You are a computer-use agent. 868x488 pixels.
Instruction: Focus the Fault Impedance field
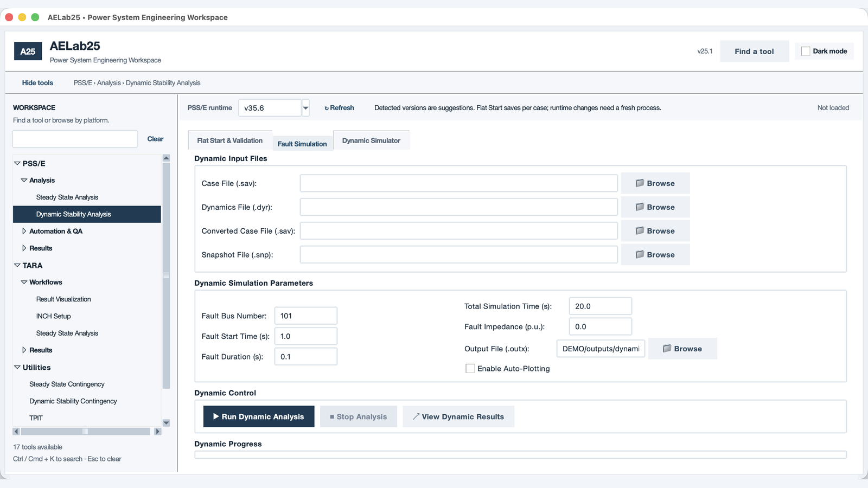click(601, 326)
